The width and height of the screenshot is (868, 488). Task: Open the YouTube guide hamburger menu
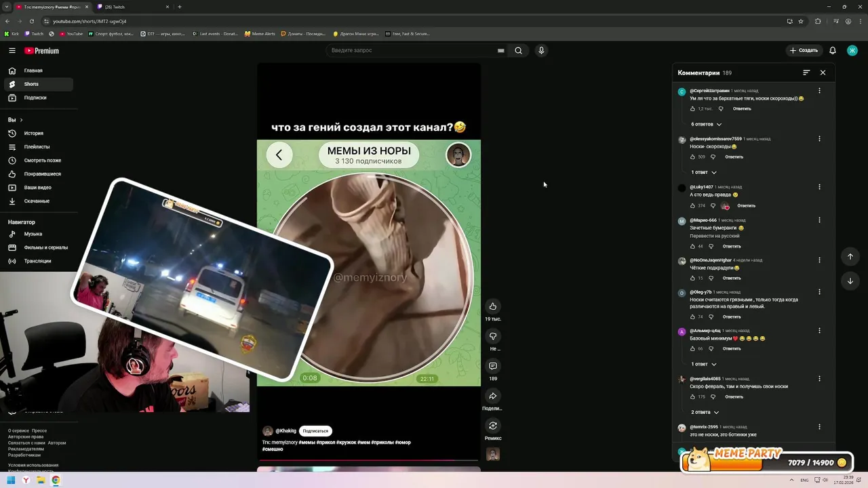[12, 50]
